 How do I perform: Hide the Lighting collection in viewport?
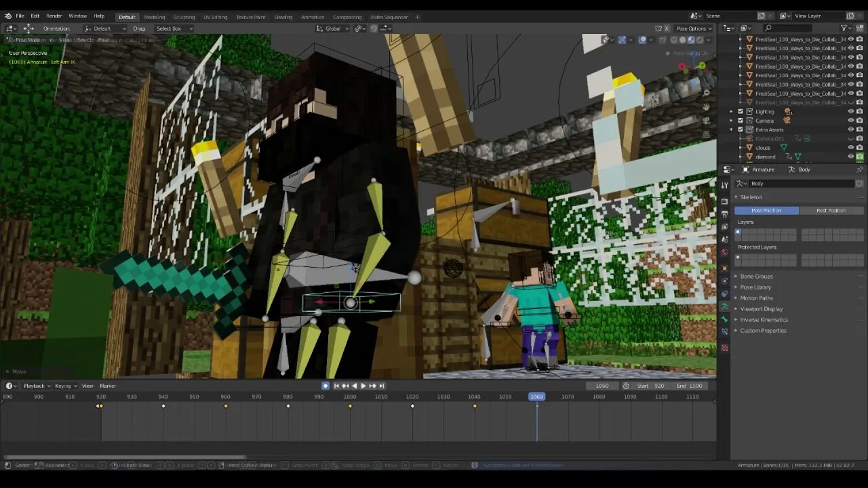(x=851, y=111)
